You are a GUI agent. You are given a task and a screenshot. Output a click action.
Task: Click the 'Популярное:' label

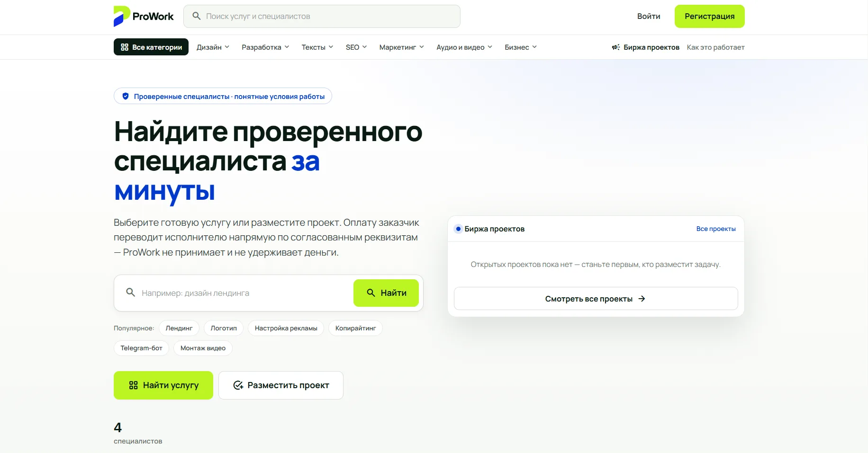click(134, 328)
